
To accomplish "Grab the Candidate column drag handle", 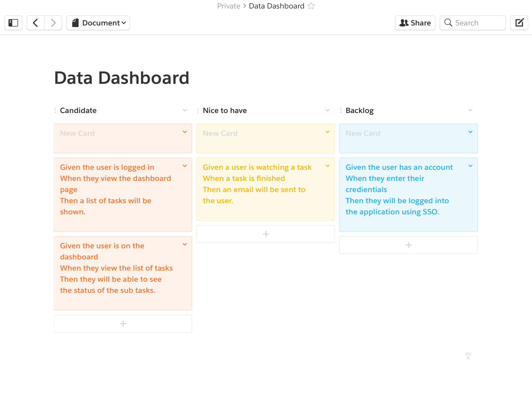I will point(55,110).
